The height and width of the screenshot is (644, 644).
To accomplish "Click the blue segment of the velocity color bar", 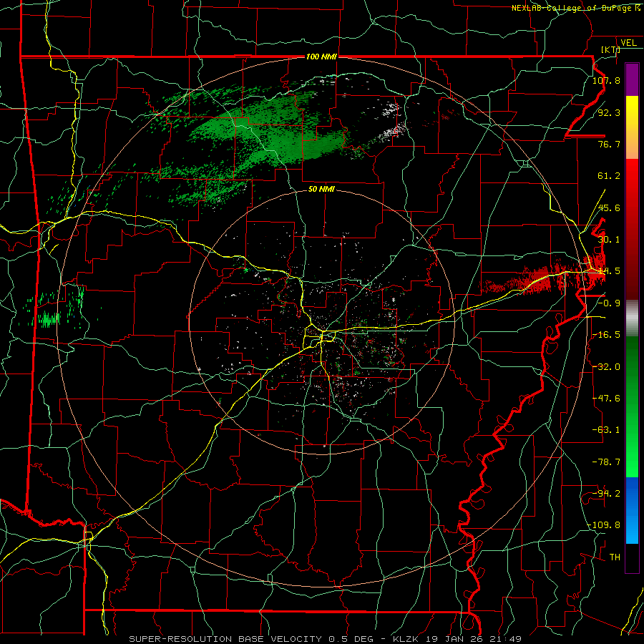I will point(632,510).
